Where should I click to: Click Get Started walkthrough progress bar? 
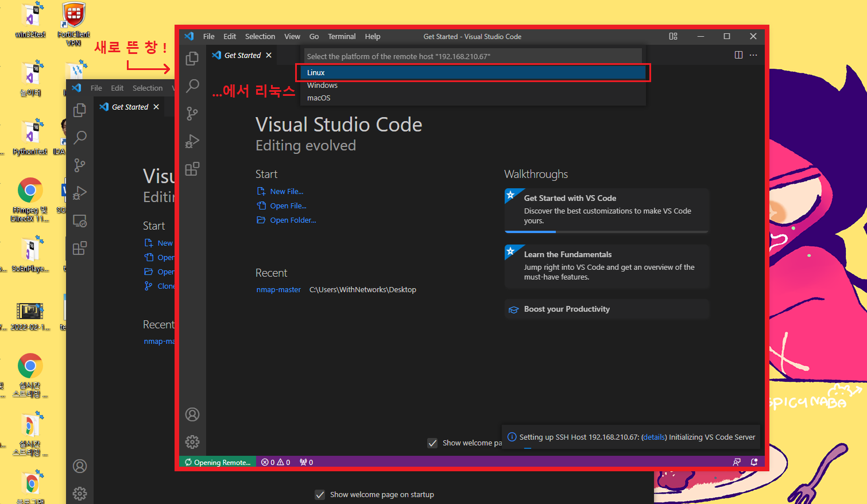coord(606,231)
